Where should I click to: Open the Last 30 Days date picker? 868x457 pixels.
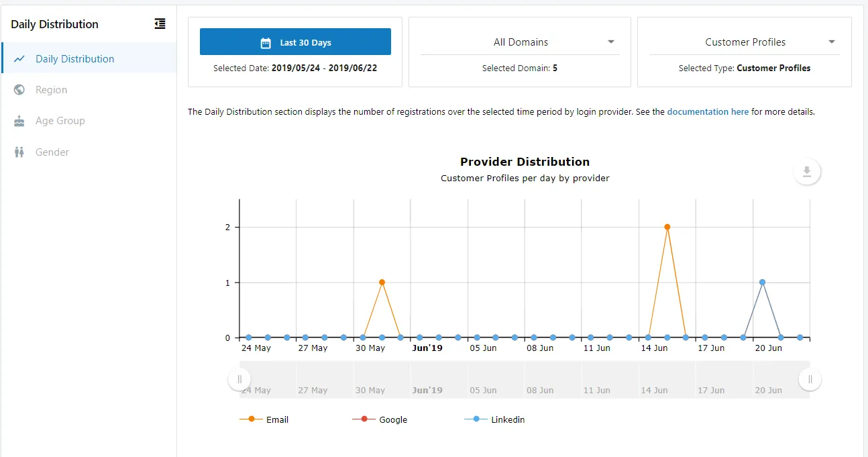pos(295,42)
